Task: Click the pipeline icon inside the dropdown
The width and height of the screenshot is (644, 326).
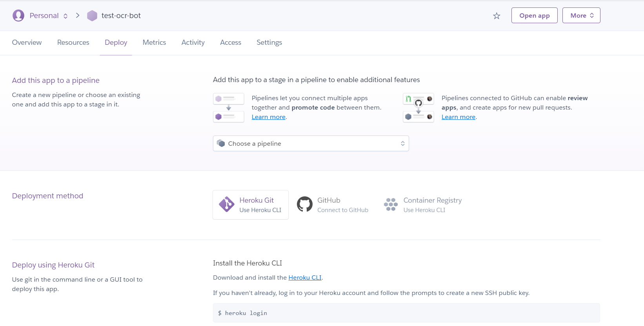Action: pyautogui.click(x=221, y=143)
